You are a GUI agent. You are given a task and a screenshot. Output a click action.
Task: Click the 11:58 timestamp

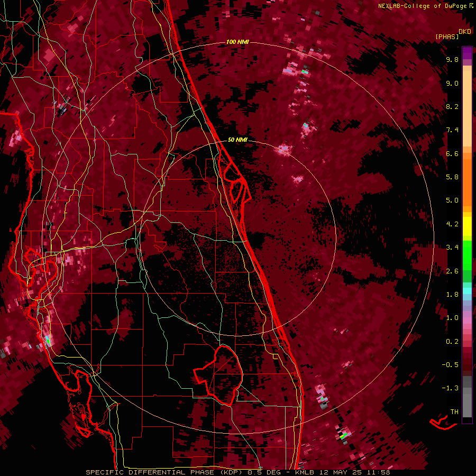(378, 472)
